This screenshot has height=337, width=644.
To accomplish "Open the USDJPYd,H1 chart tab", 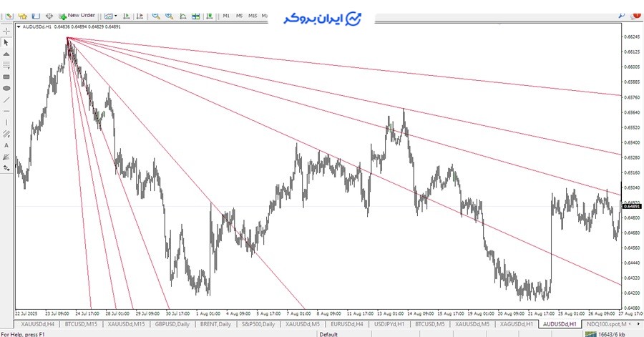I will pos(389,324).
